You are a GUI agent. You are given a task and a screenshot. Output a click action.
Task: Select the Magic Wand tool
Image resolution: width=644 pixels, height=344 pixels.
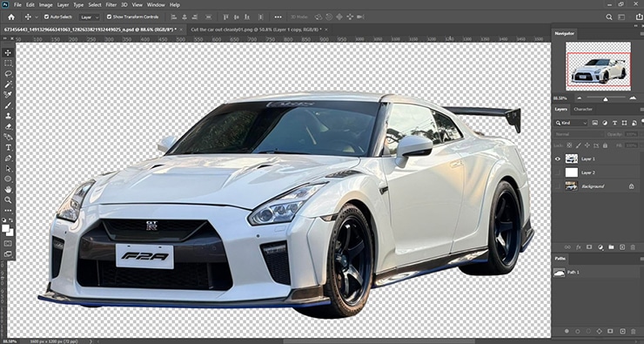pyautogui.click(x=8, y=84)
